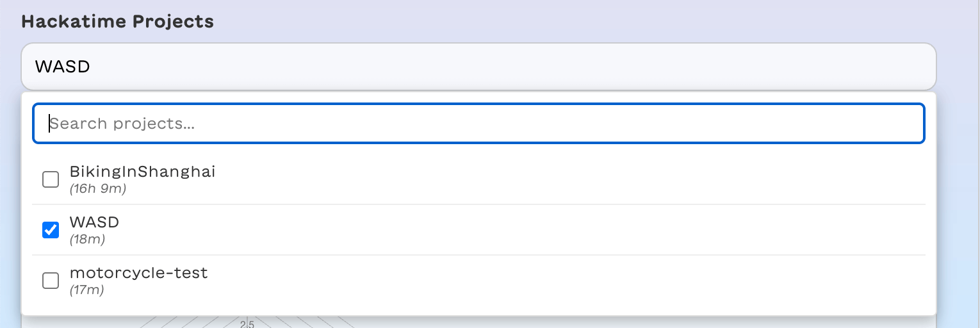Enable the motorcycle-test checkbox
The height and width of the screenshot is (328, 980).
tap(51, 280)
